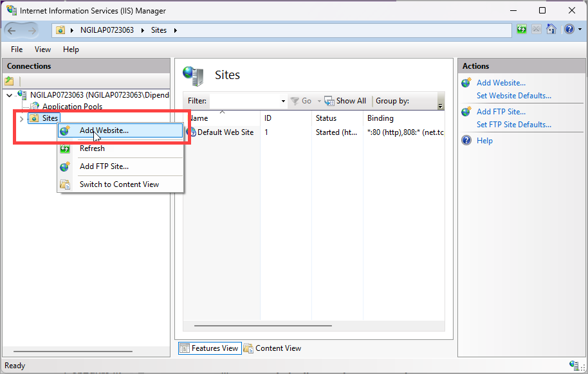Click the Add Website globe icon in Actions pane
Viewport: 588px width, 374px height.
pyautogui.click(x=466, y=82)
